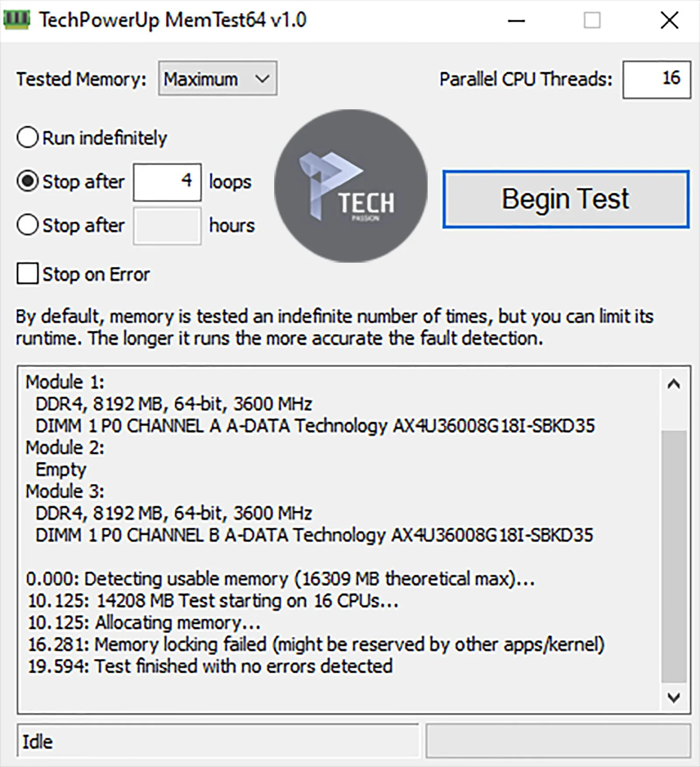Click the progress bar at the bottom

558,741
